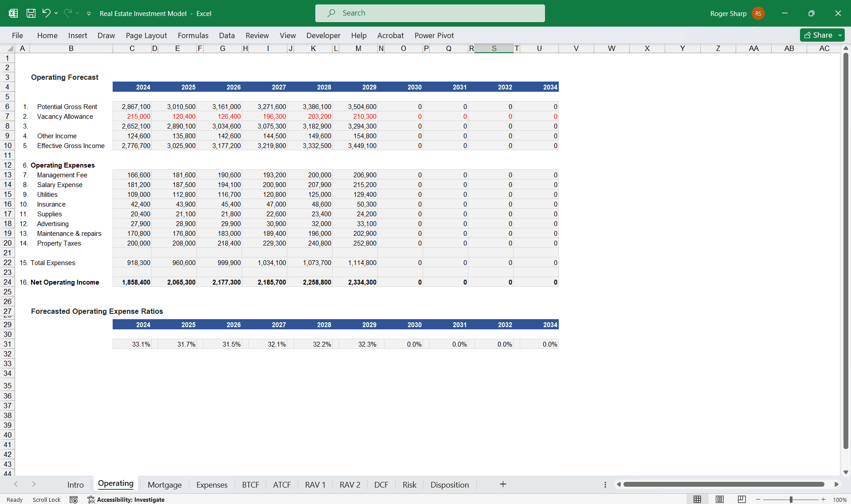This screenshot has height=504, width=851.
Task: Open the Share button dropdown arrow
Action: [x=840, y=35]
